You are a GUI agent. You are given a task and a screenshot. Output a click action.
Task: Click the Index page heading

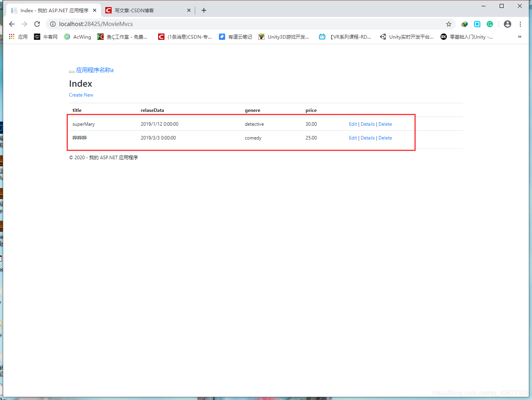[x=80, y=84]
